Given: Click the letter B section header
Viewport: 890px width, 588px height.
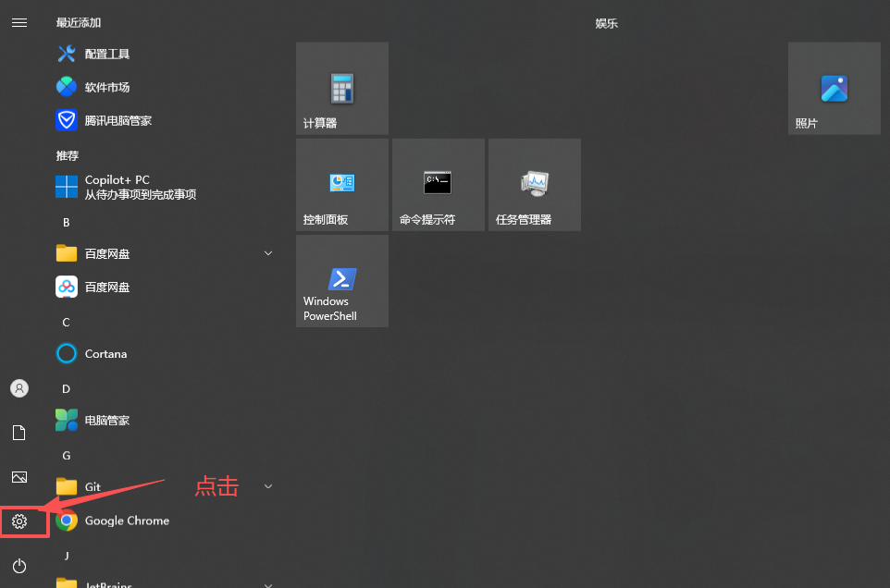Looking at the screenshot, I should (66, 222).
